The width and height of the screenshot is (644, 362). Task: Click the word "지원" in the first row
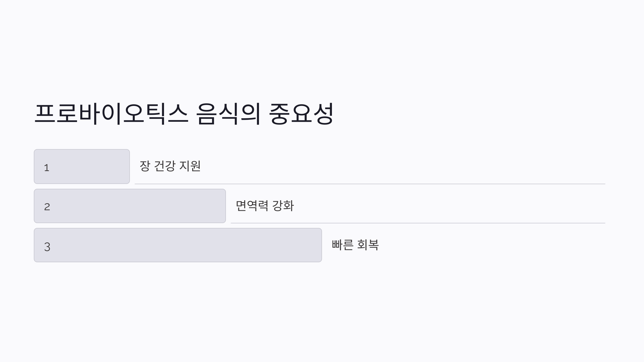[x=190, y=166]
